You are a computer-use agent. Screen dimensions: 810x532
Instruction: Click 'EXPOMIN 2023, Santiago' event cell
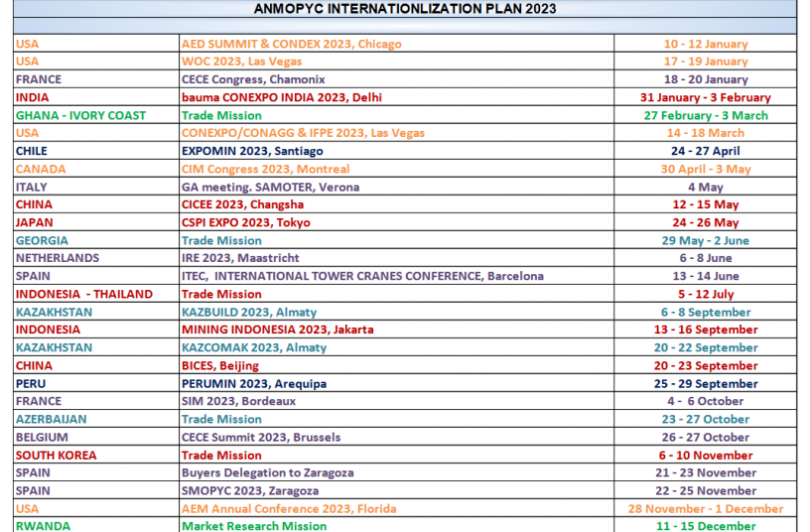coord(397,151)
